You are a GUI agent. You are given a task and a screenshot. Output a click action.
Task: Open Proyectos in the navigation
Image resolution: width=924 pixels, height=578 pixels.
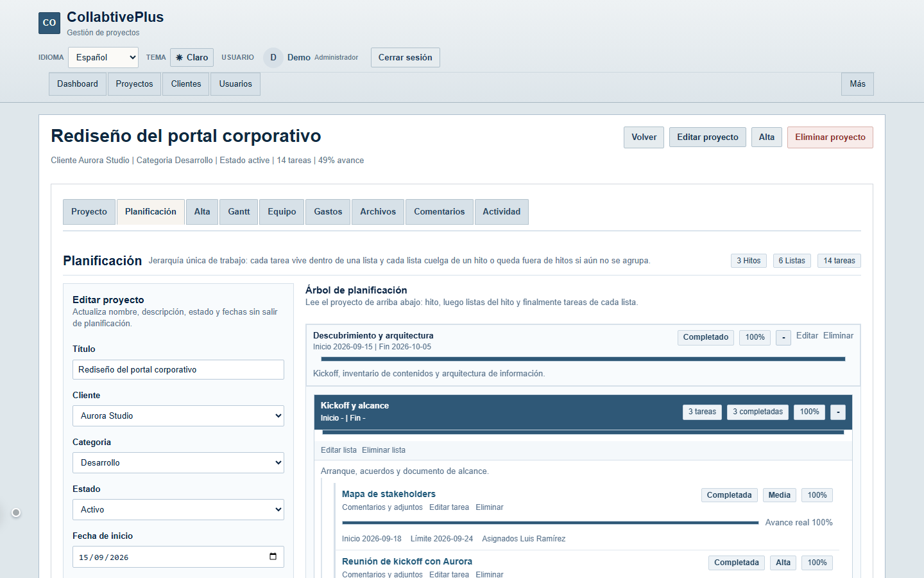tap(135, 84)
